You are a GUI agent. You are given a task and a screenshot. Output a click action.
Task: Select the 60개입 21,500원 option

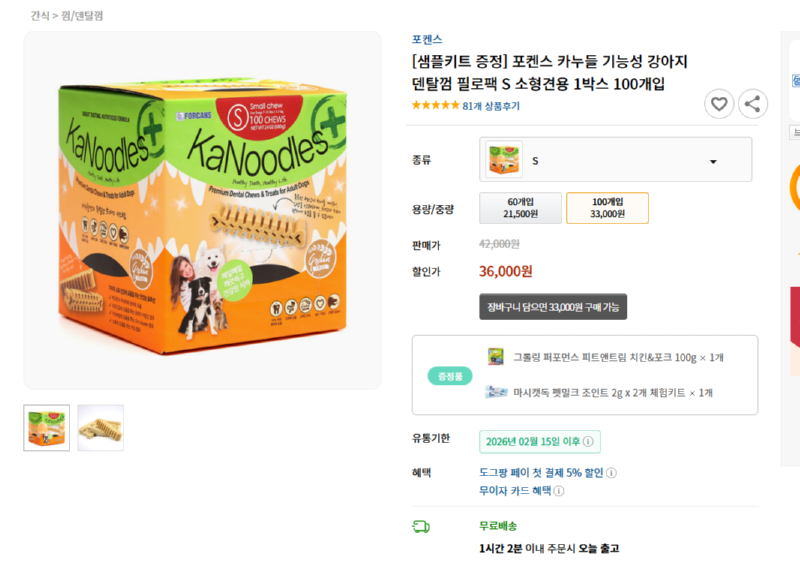[520, 208]
